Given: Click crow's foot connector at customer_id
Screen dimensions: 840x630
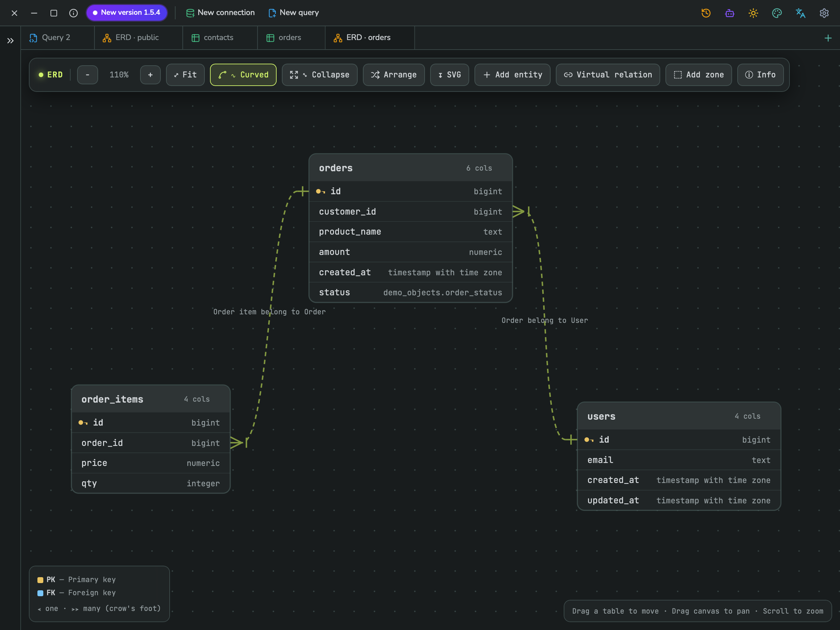Looking at the screenshot, I should pos(521,211).
